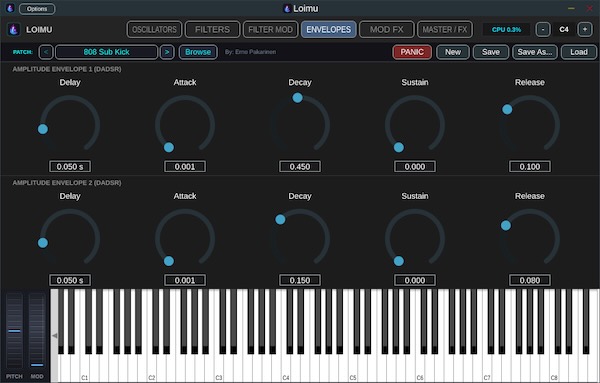The image size is (600, 383).
Task: Click Envelope 1 Decay value 0.450
Action: click(300, 166)
